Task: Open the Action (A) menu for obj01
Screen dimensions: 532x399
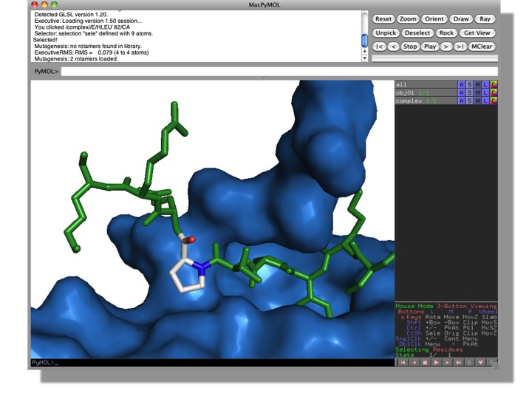Action: click(462, 92)
